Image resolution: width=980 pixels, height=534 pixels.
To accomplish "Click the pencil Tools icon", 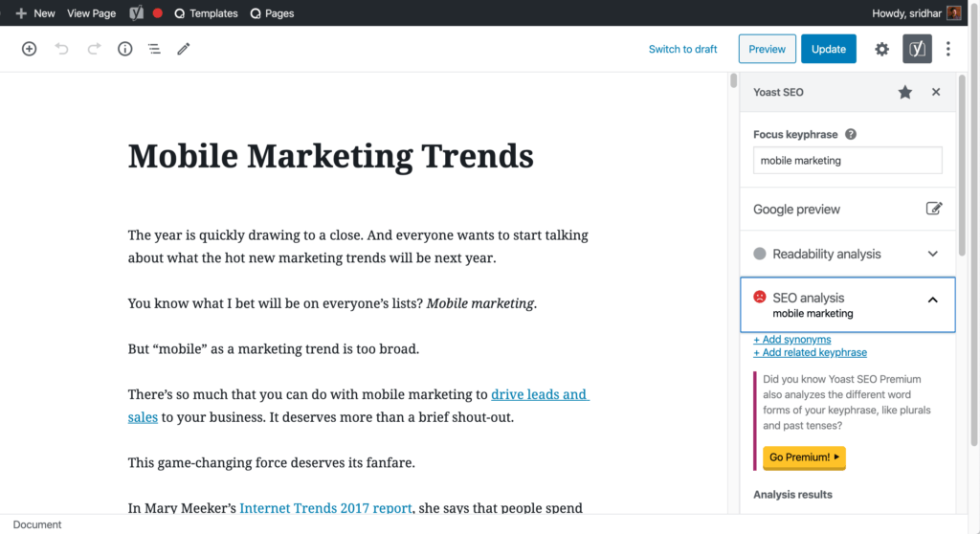I will coord(184,49).
